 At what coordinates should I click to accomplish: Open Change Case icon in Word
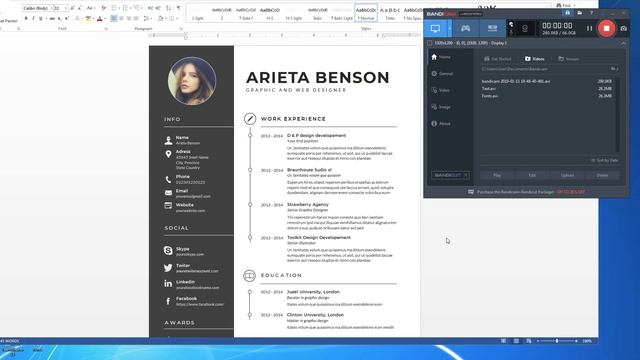tap(91, 8)
